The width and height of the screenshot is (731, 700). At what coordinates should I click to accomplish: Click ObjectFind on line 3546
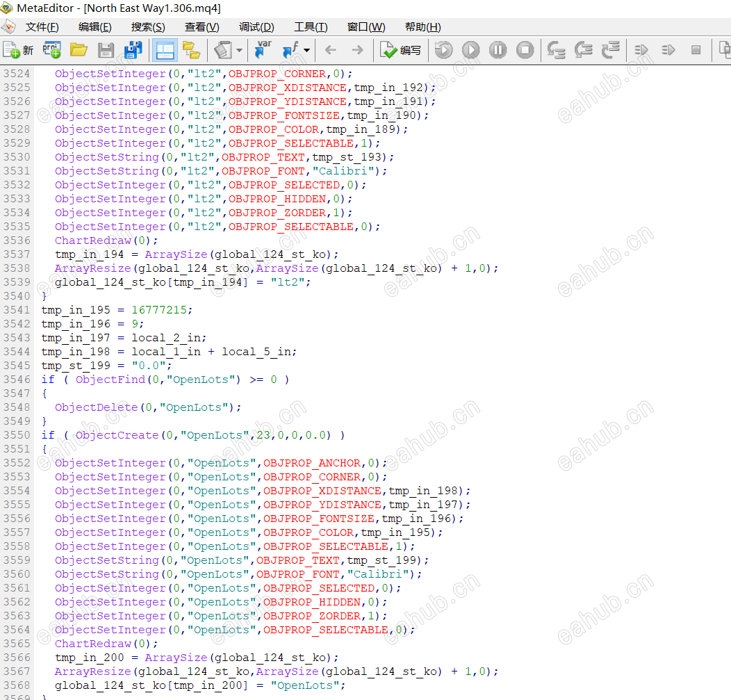click(x=110, y=380)
